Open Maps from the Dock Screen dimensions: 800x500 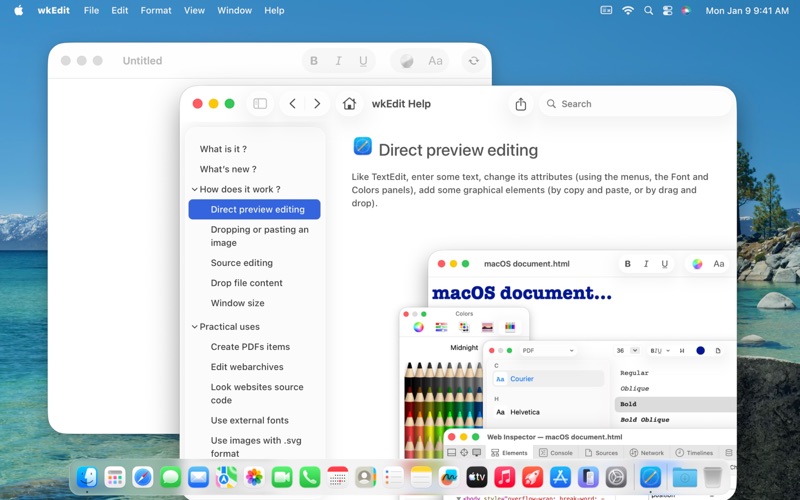(226, 478)
